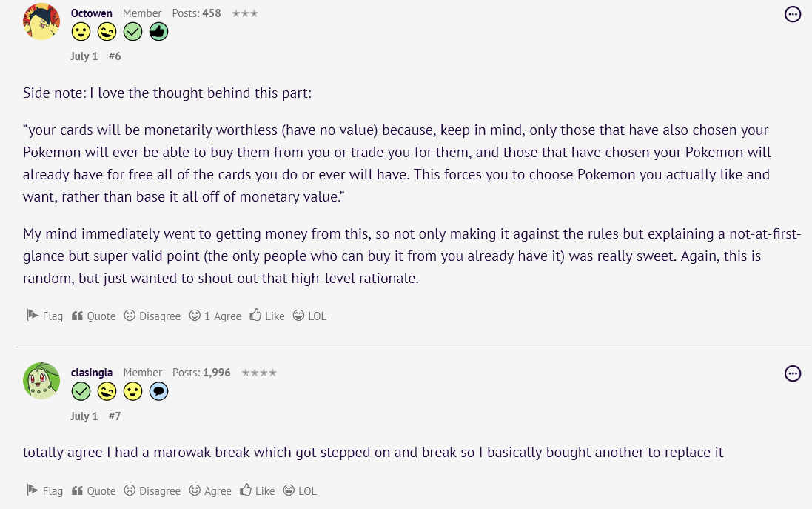Flag Octowen's post #6

tap(44, 316)
